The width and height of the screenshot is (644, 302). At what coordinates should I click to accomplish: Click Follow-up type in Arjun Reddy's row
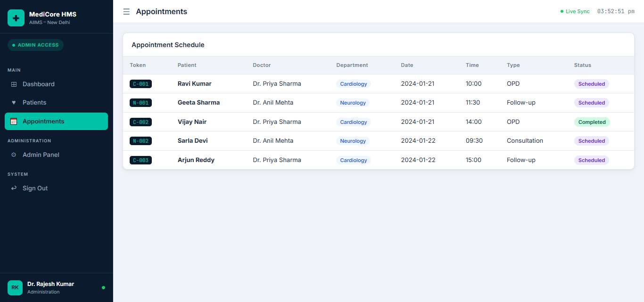pos(521,160)
